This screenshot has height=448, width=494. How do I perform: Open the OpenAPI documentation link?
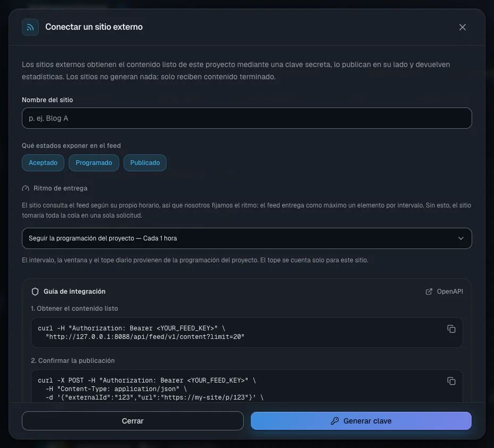(444, 292)
